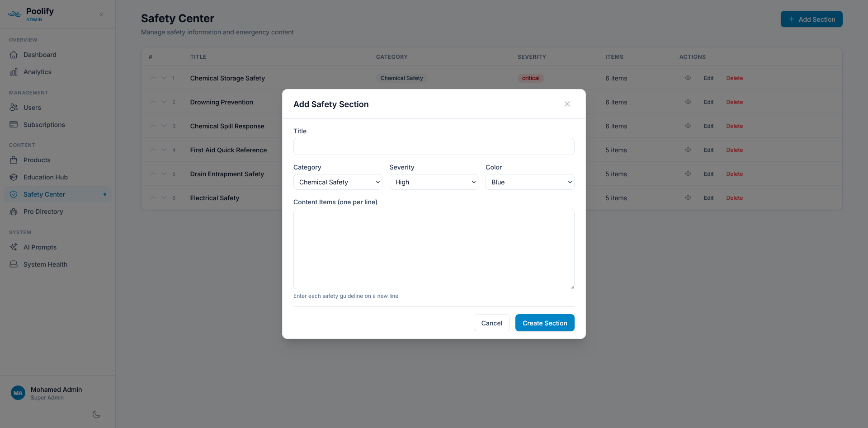
Task: Edit the Chemical Spill Response row
Action: [708, 126]
